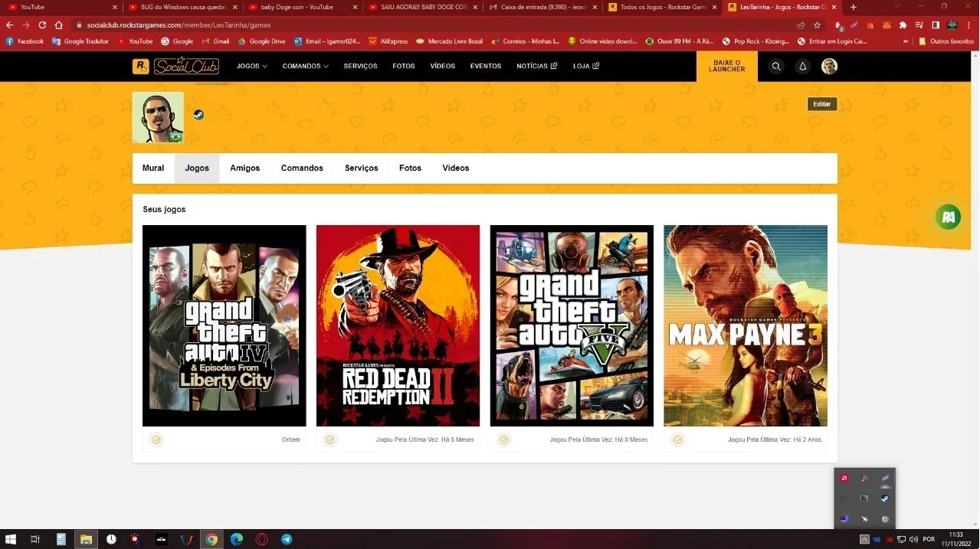Open the Facebook bookmark

[25, 41]
